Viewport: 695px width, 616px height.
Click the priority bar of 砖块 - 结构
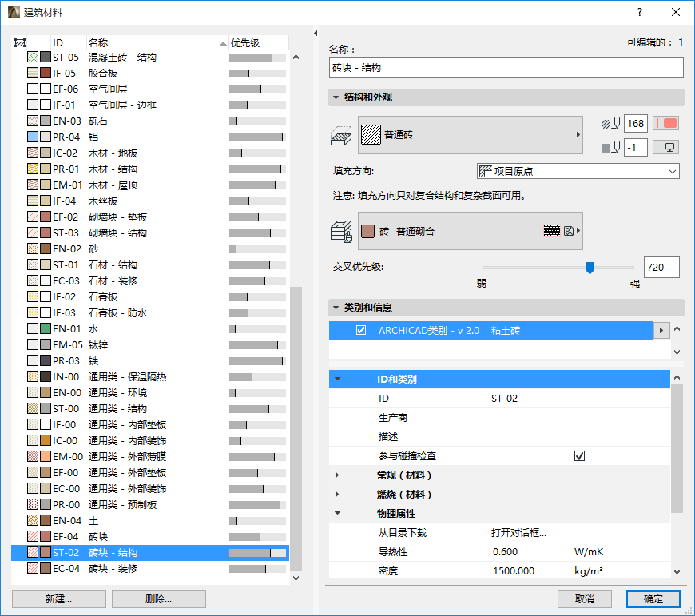257,553
